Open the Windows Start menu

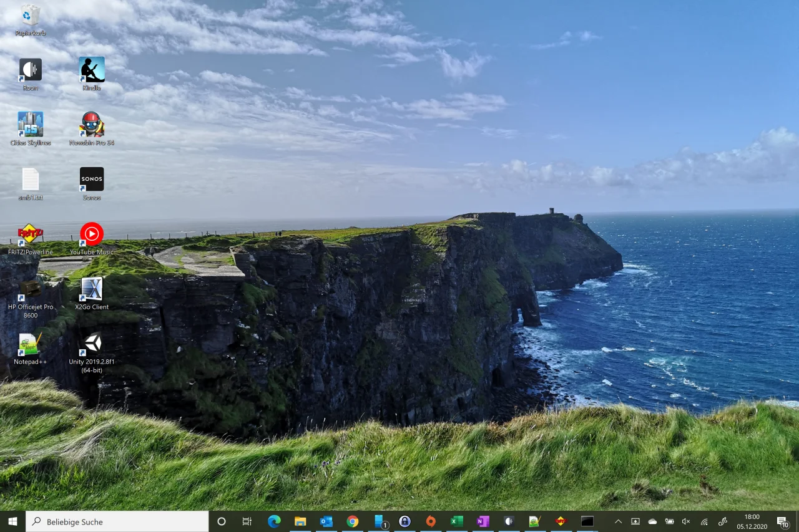(x=12, y=521)
